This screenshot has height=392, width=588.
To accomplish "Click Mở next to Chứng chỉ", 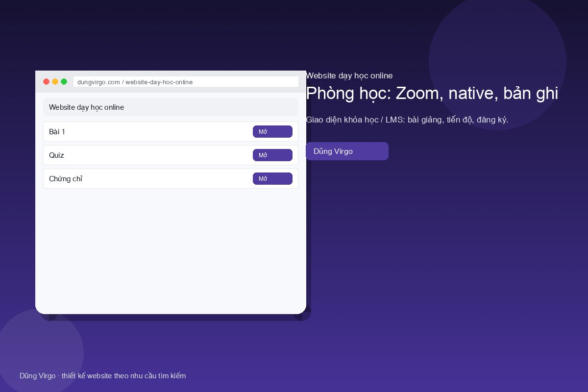I will 272,179.
